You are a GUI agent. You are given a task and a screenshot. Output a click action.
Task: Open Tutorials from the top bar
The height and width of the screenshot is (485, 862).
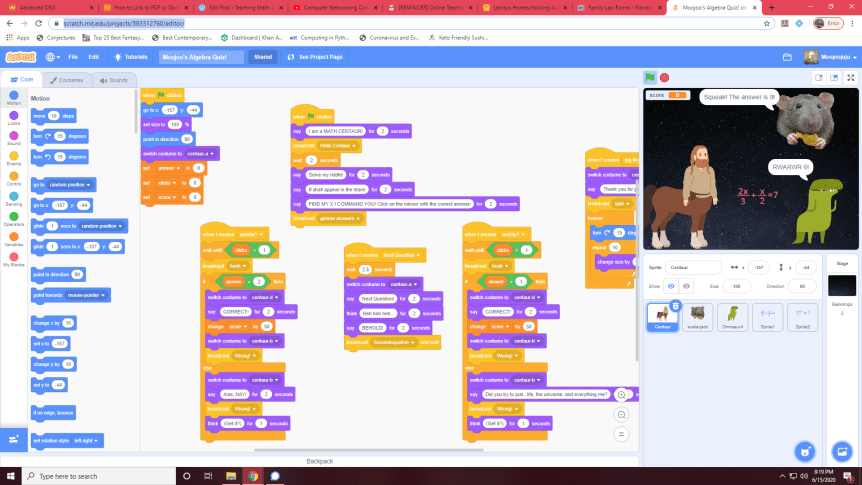pyautogui.click(x=131, y=57)
